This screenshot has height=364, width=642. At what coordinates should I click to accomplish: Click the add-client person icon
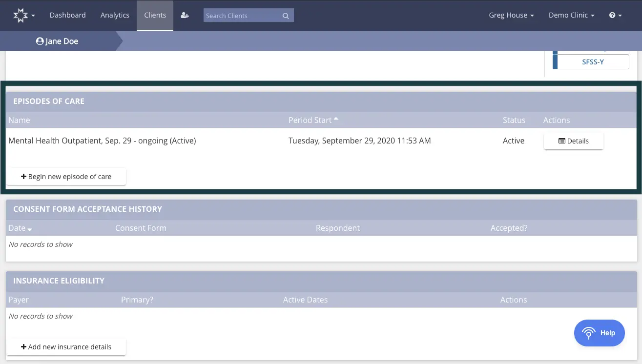(185, 15)
